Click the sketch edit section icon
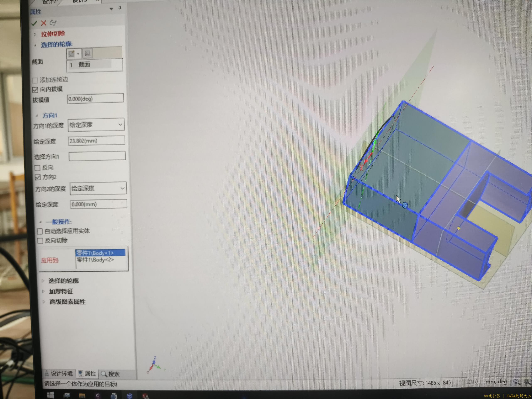Viewport: 532px width, 399px height. click(72, 53)
